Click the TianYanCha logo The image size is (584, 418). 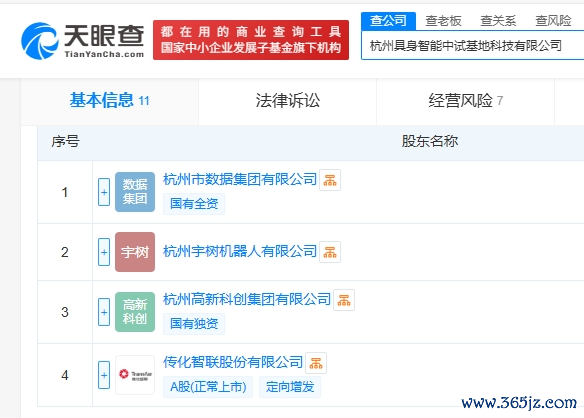pyautogui.click(x=83, y=41)
